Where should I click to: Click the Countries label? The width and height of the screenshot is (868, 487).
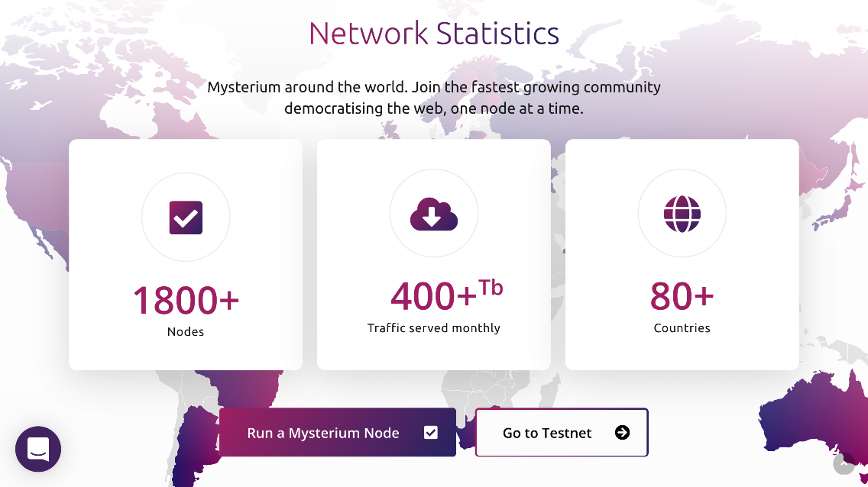tap(682, 327)
